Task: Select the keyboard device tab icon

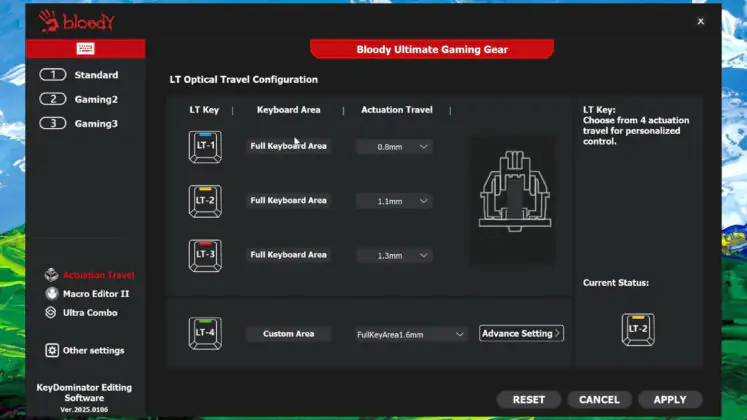Action: point(85,49)
